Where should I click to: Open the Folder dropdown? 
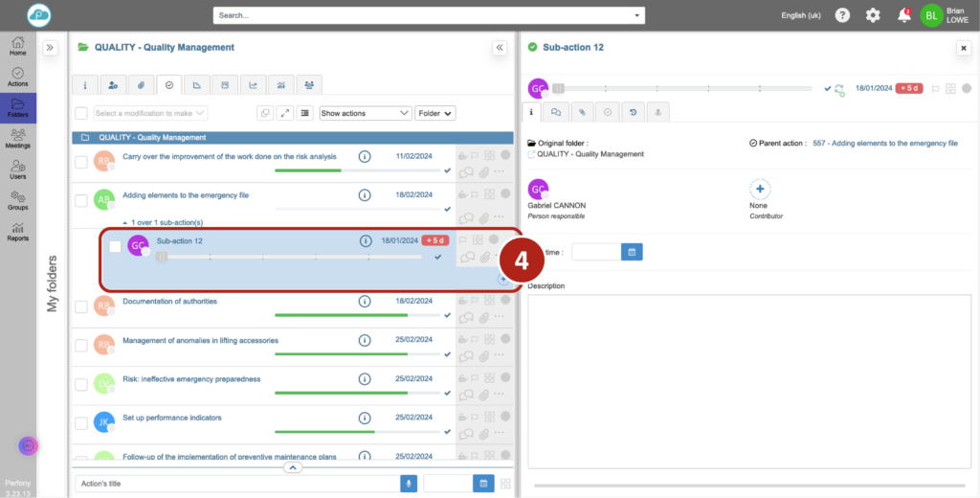(x=435, y=113)
